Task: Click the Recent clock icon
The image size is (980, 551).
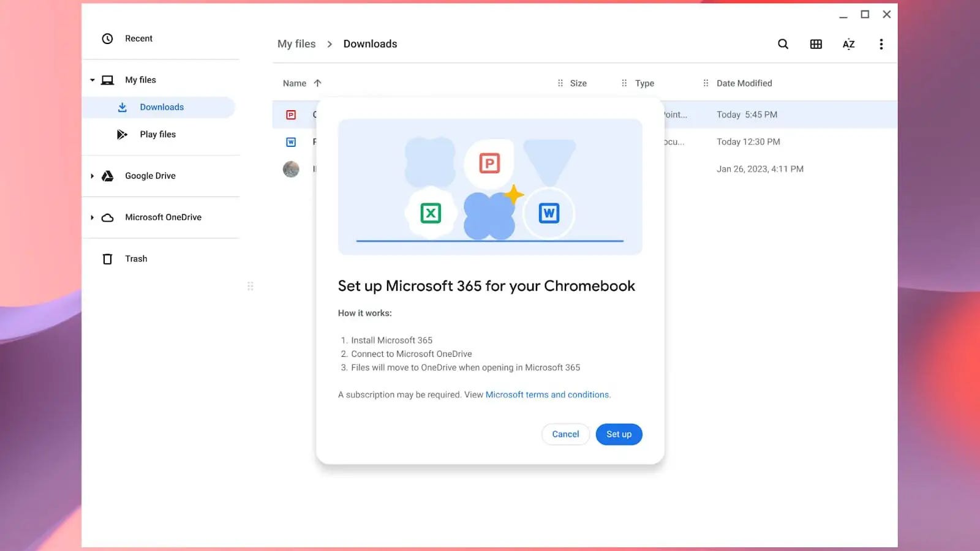Action: tap(107, 39)
